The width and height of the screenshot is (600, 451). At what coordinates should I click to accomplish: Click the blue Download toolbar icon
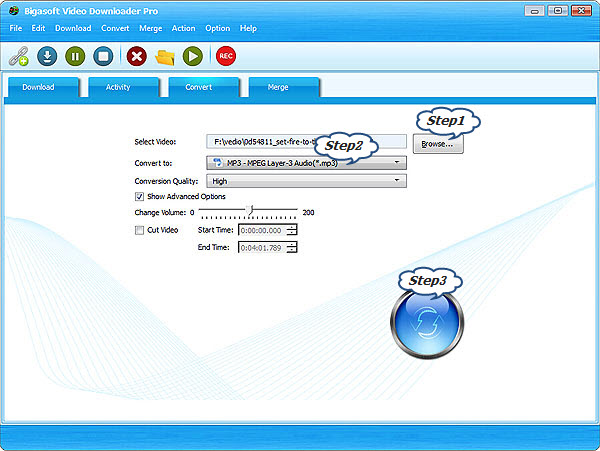coord(47,56)
